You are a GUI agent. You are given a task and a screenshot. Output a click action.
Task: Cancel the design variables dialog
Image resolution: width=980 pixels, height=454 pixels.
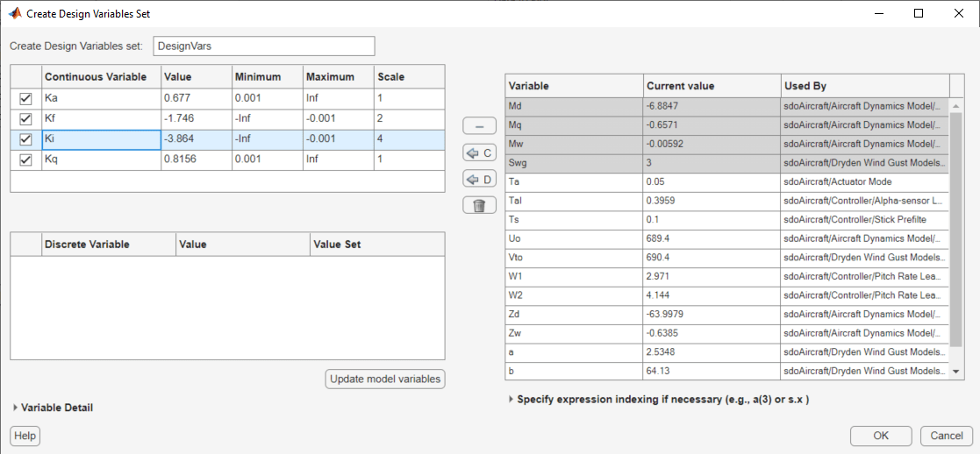pos(947,436)
